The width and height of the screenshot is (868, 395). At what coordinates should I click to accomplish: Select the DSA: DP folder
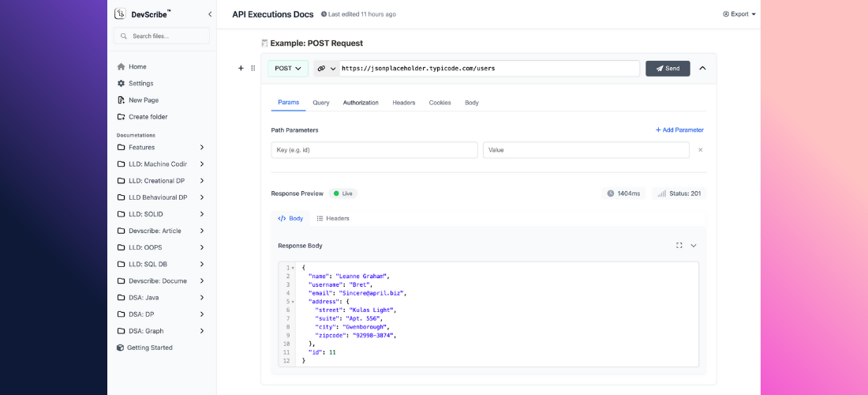tap(162, 314)
